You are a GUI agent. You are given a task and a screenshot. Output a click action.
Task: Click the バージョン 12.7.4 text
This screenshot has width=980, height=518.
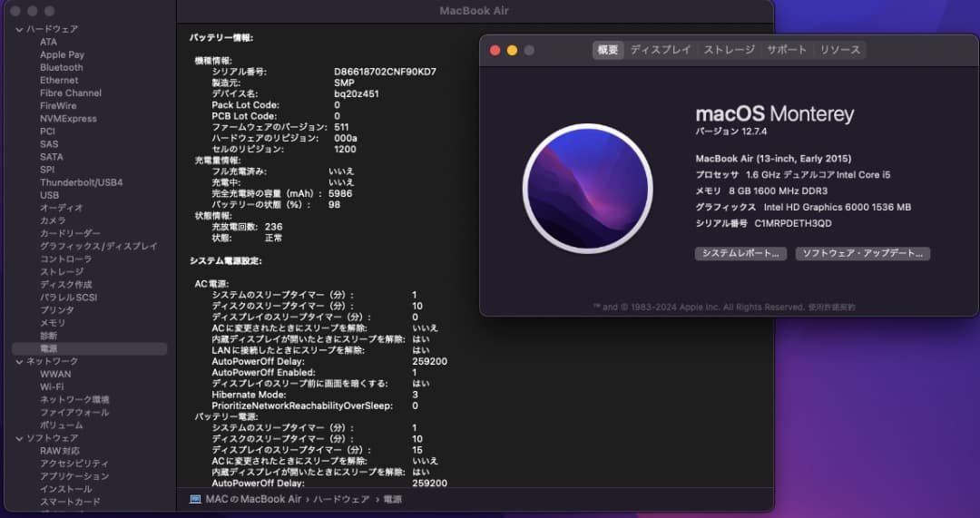click(731, 132)
